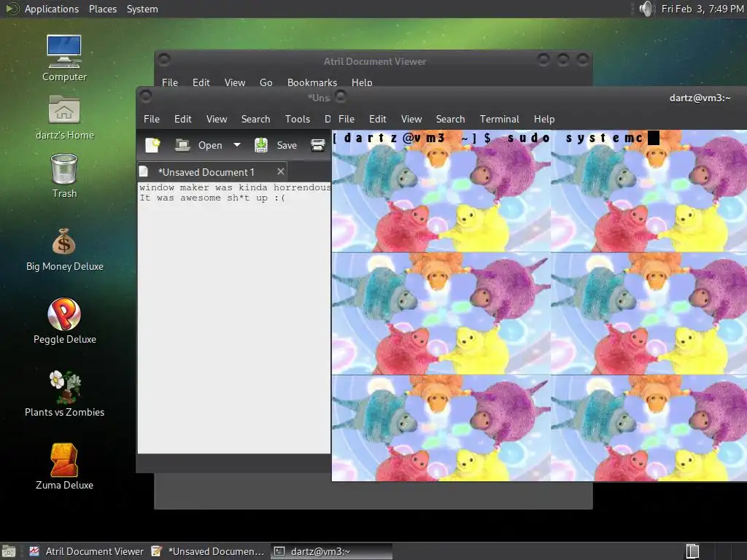The width and height of the screenshot is (747, 560).
Task: Click text line 'It was awesome sh*t up :('
Action: tap(212, 198)
